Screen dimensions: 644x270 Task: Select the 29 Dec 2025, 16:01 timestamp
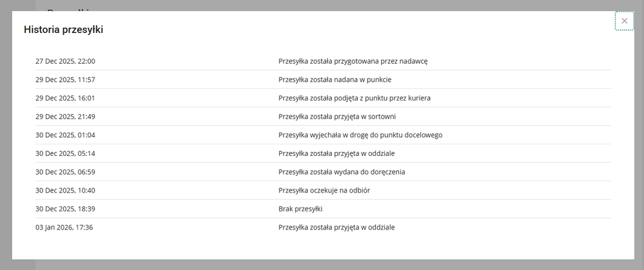point(65,98)
